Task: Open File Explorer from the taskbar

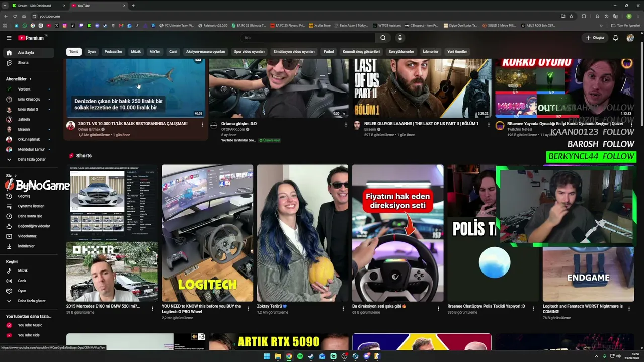Action: pyautogui.click(x=278, y=356)
